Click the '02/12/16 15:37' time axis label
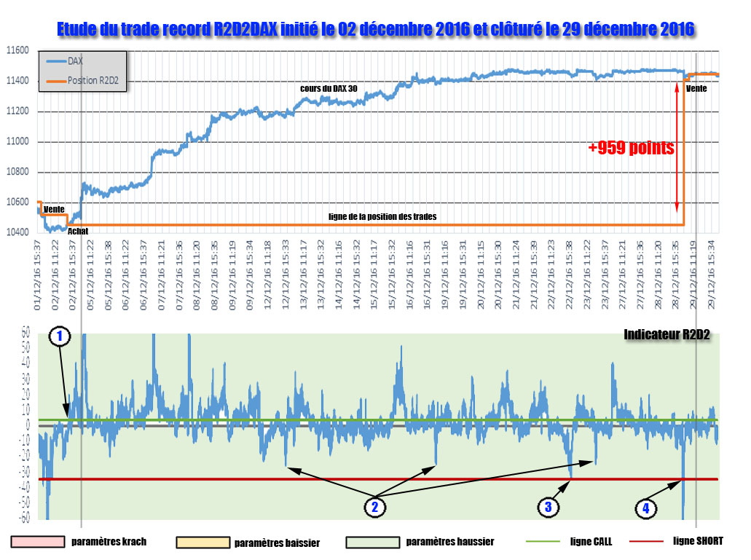 (72, 275)
